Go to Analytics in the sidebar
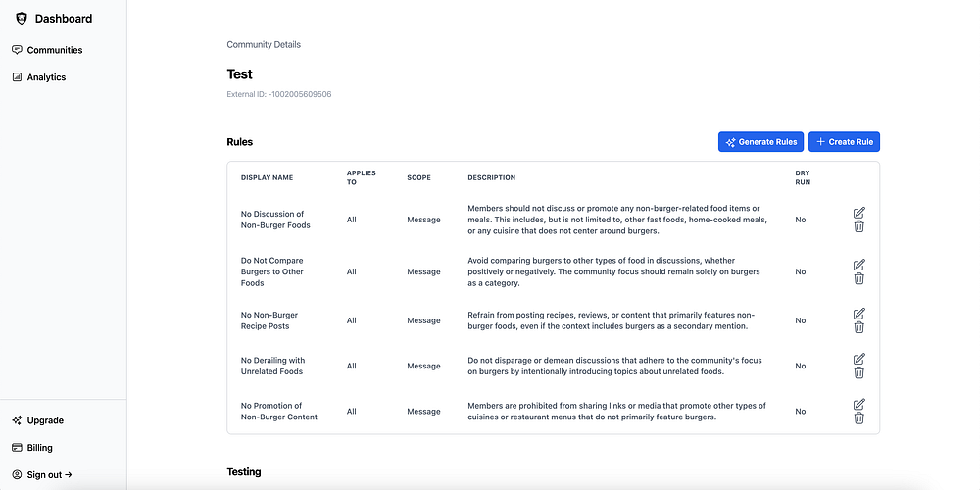 pyautogui.click(x=46, y=77)
